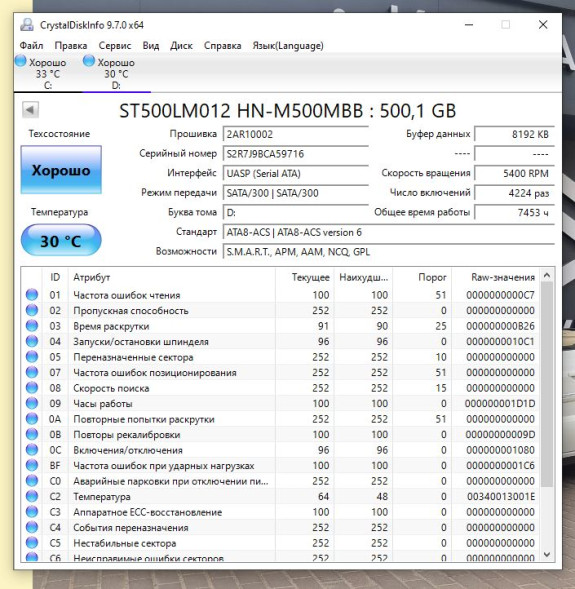
Task: Open the Правка menu
Action: pyautogui.click(x=71, y=46)
